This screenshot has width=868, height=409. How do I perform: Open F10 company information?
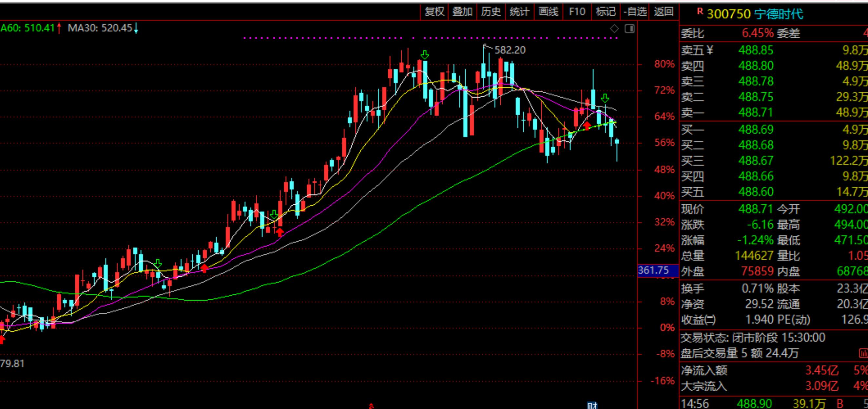pos(577,12)
